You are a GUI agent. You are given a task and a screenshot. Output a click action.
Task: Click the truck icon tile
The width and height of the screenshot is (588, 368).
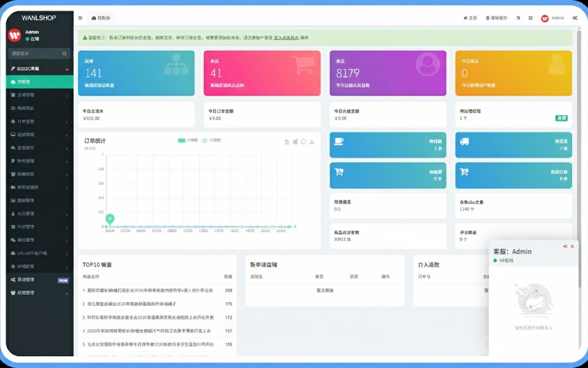click(x=465, y=141)
